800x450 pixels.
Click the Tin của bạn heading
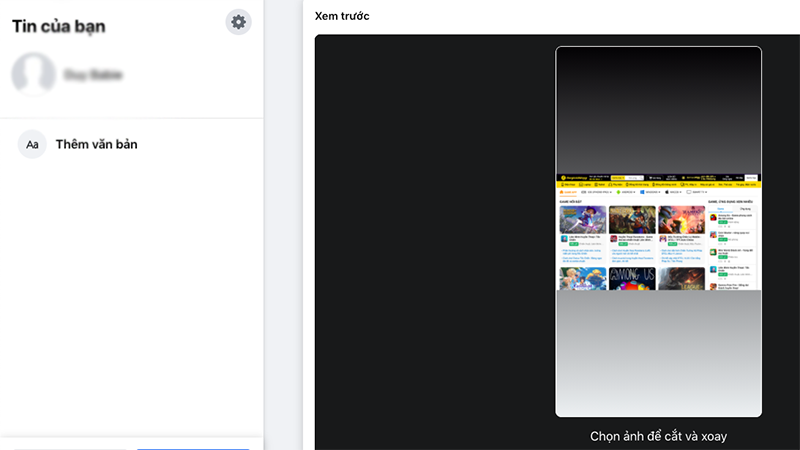pos(59,26)
